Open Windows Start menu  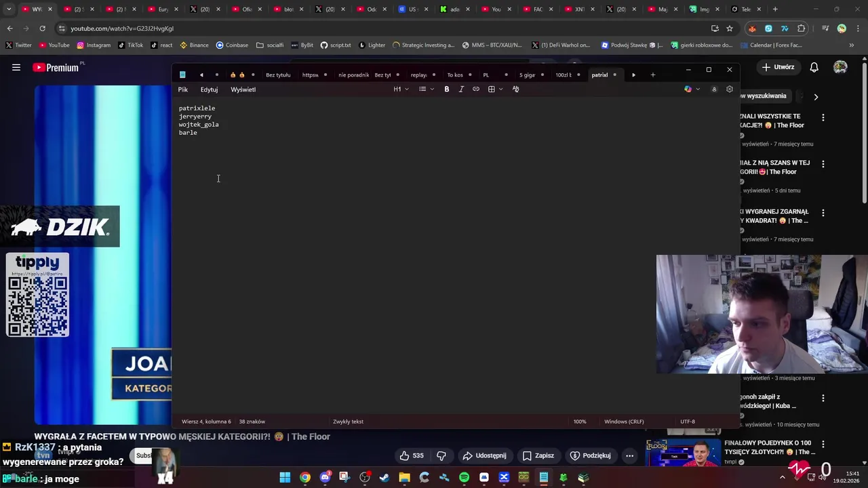tap(285, 478)
